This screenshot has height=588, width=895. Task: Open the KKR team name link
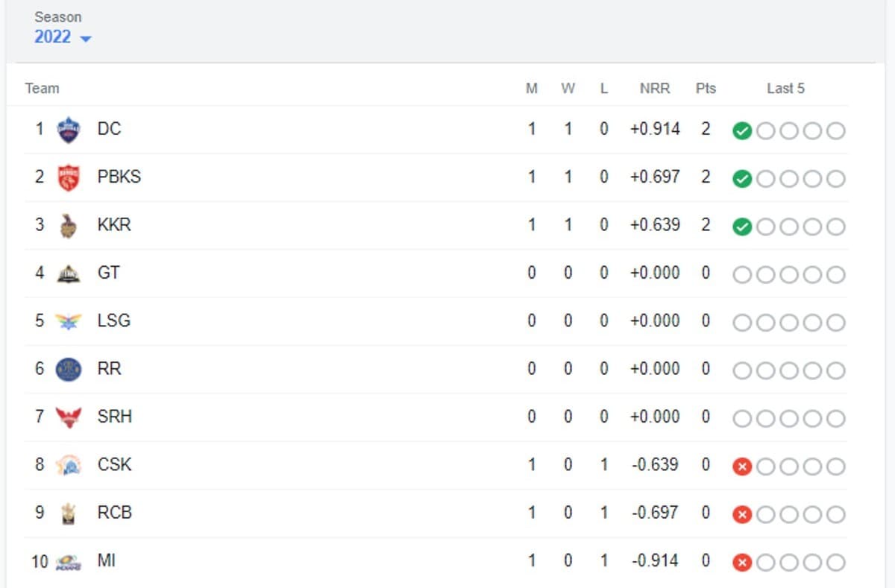[114, 225]
